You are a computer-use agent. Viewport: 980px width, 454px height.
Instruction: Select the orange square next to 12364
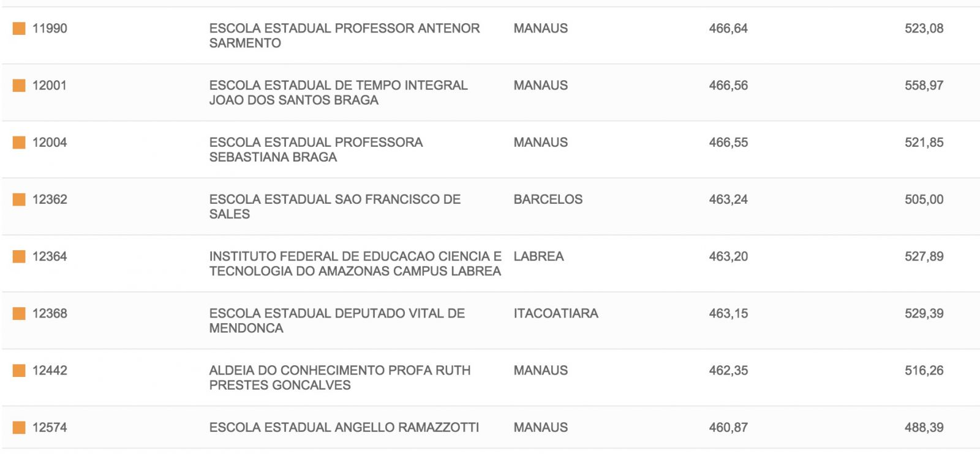[19, 256]
